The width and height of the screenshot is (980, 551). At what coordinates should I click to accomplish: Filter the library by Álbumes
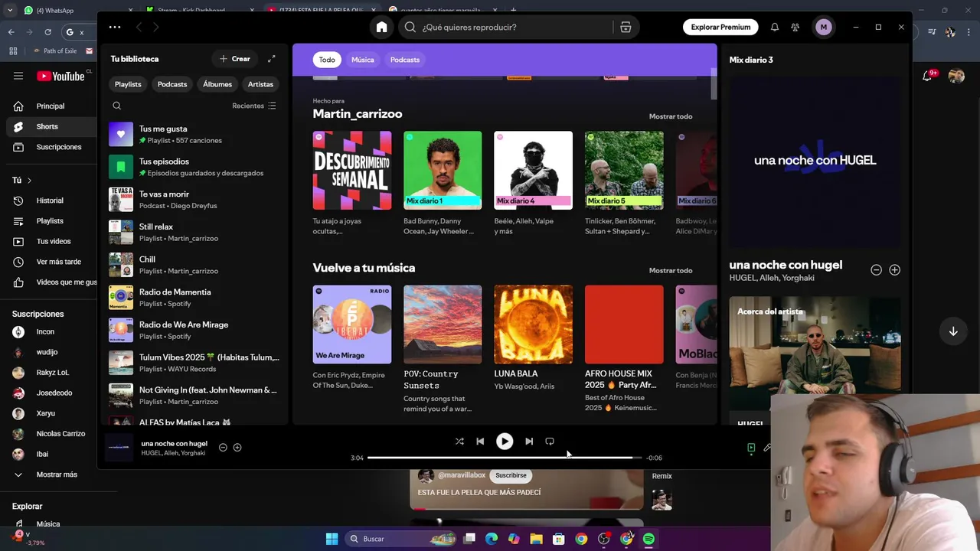(217, 84)
